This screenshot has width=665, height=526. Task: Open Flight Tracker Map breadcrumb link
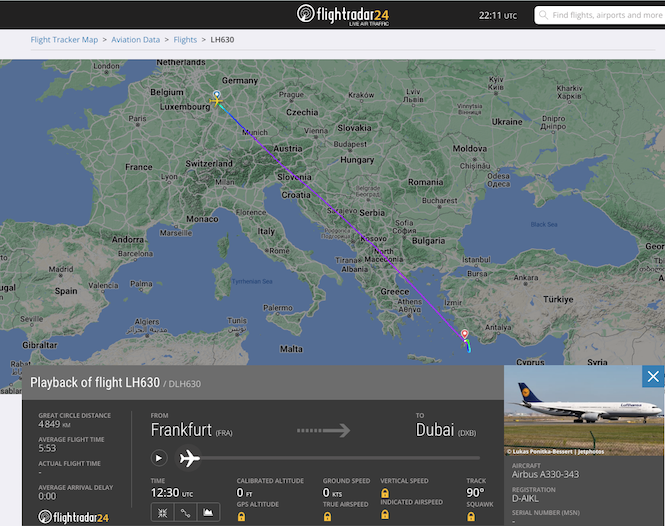tap(64, 39)
